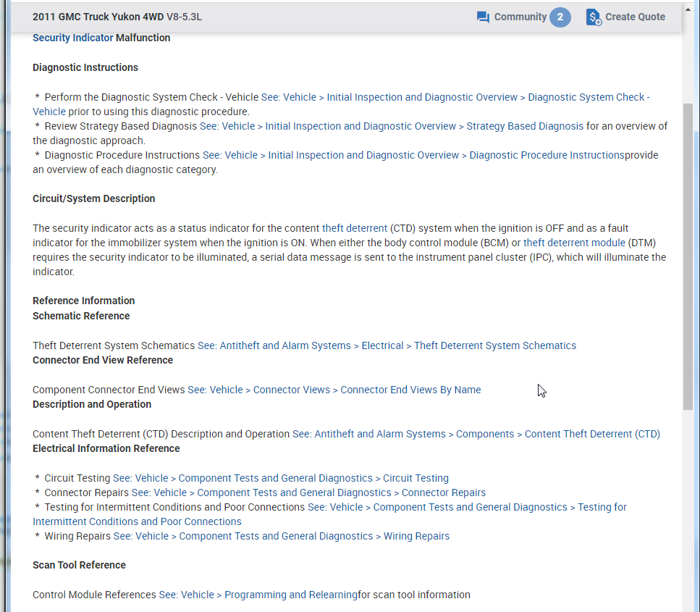Click the Create Quote dollar icon
700x612 pixels.
click(x=594, y=17)
